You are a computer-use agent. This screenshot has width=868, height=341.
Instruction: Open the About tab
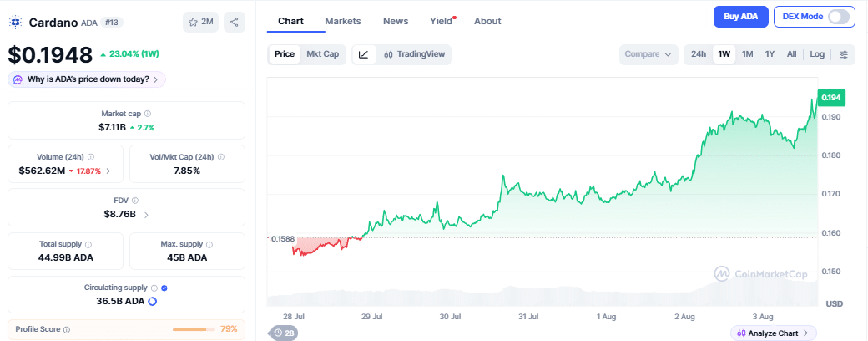coord(487,21)
